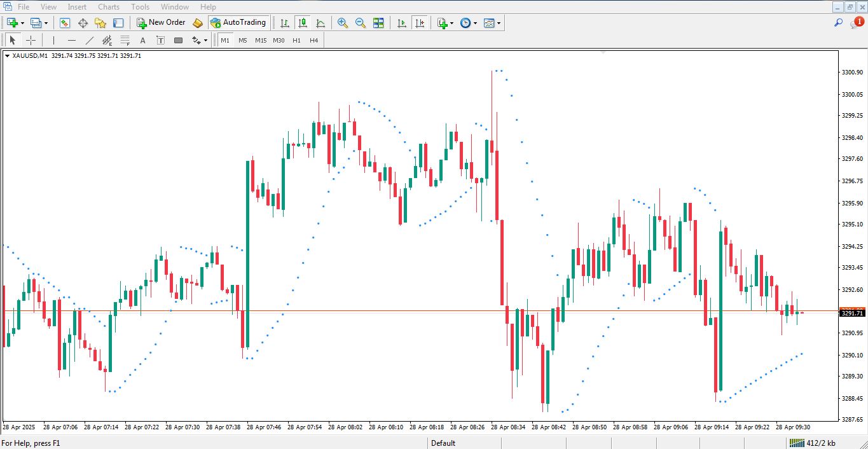Switch chart to candlestick mode
The width and height of the screenshot is (868, 449).
[x=303, y=23]
